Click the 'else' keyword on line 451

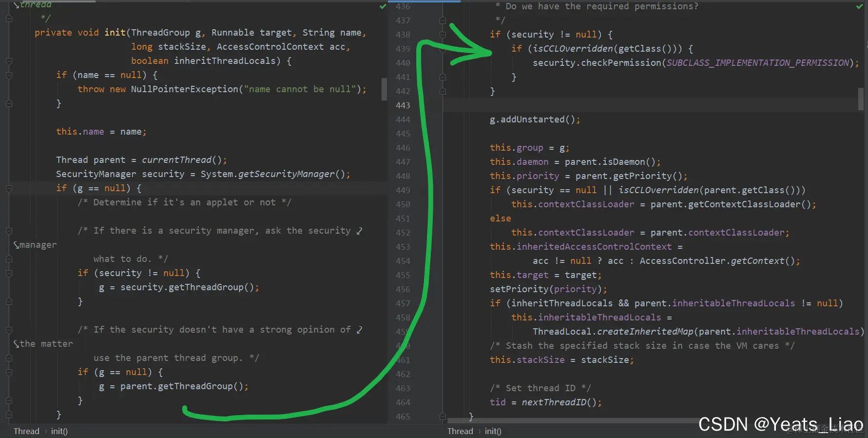click(501, 219)
